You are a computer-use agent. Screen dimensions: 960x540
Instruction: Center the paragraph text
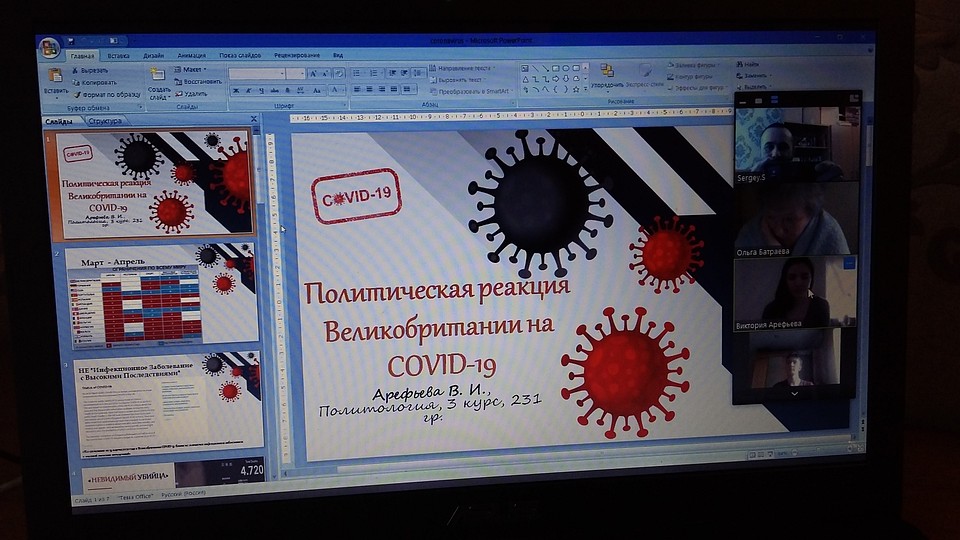tap(369, 89)
